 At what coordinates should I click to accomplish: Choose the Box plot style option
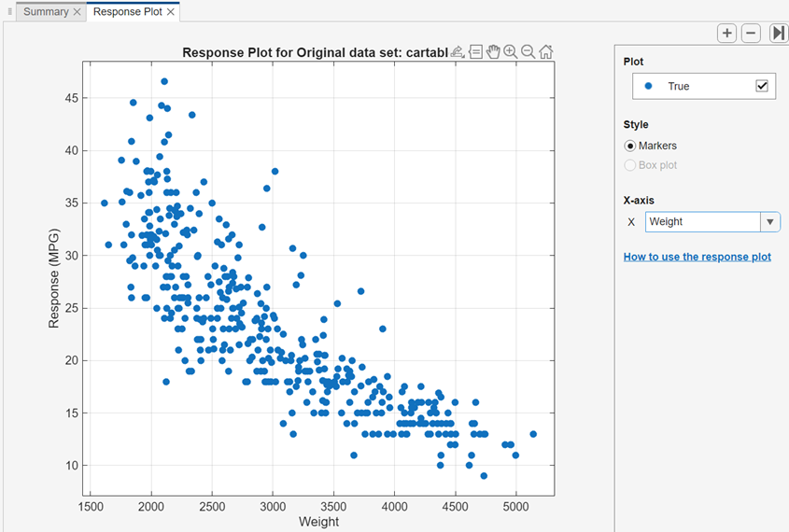(x=630, y=165)
